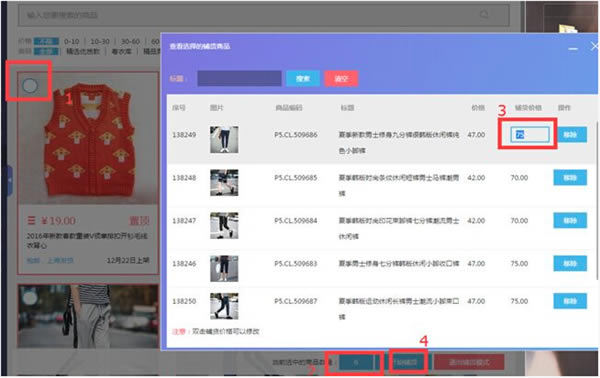Click the blue distribute button labeled step 4
Viewport: 600px width, 378px height.
point(407,362)
